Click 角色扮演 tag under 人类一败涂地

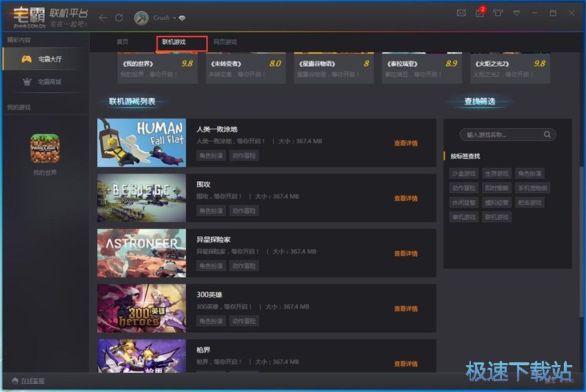click(211, 156)
